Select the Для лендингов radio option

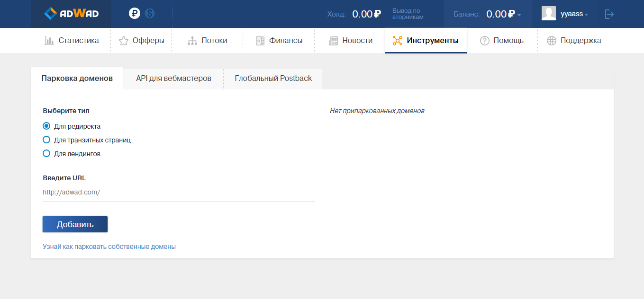46,154
